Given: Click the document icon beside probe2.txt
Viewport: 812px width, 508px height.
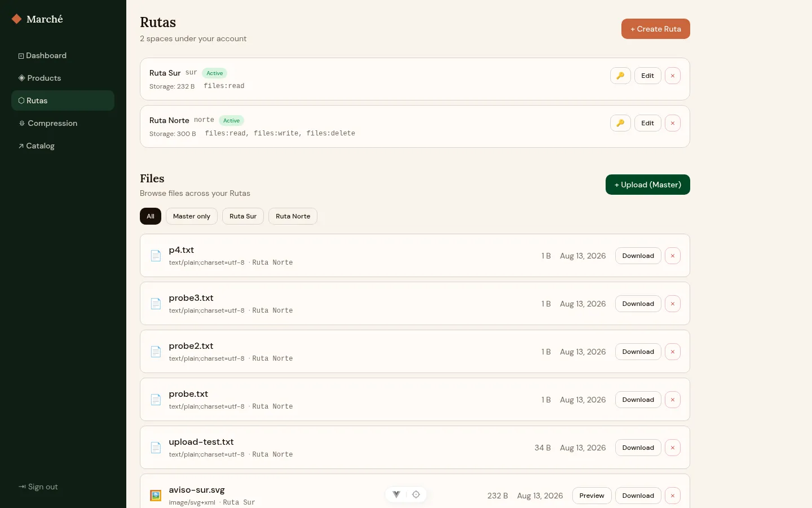Looking at the screenshot, I should tap(156, 352).
